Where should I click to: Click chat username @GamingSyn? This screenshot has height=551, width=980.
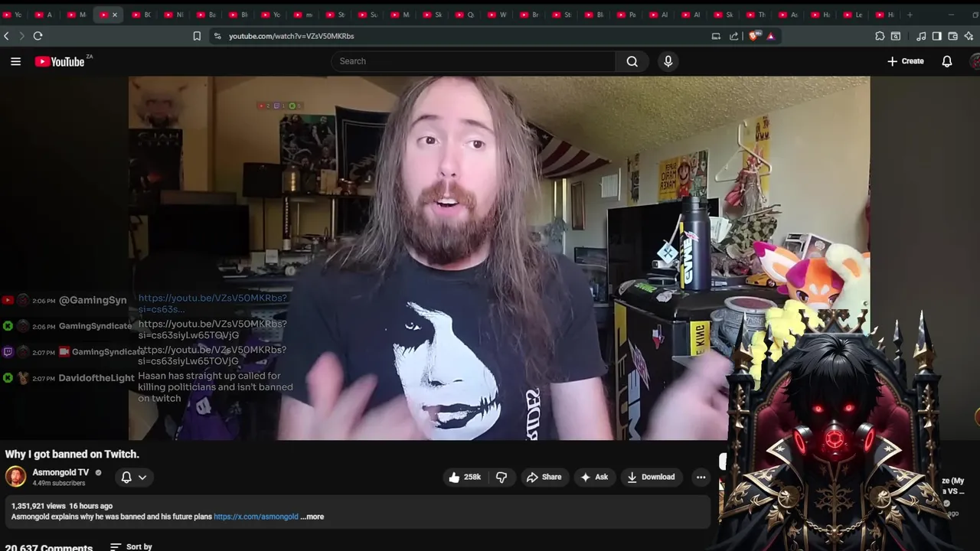coord(93,300)
